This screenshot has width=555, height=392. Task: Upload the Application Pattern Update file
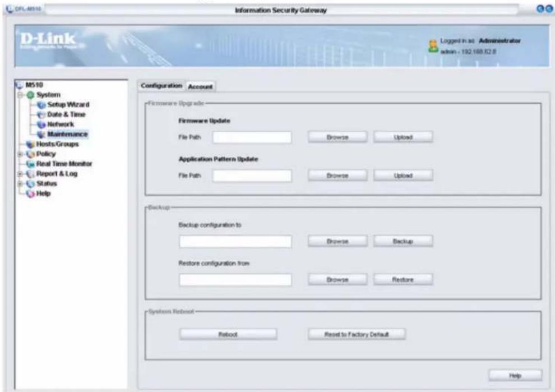pos(403,176)
